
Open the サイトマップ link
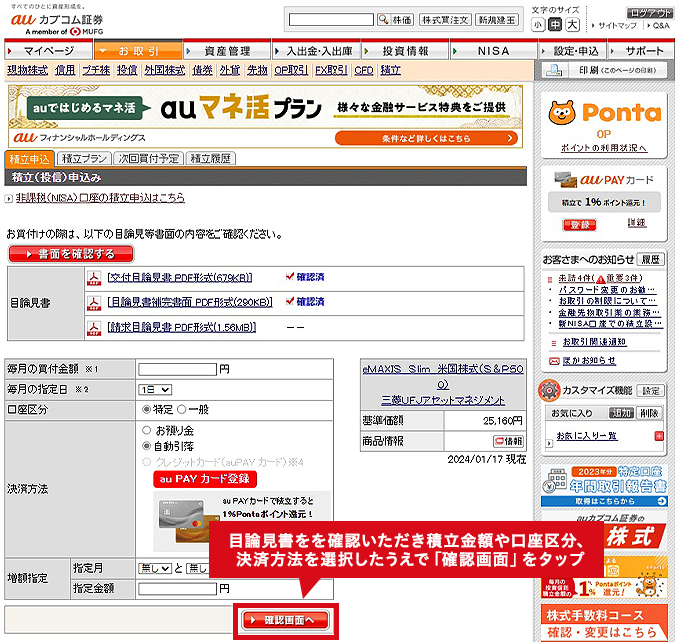click(x=618, y=26)
